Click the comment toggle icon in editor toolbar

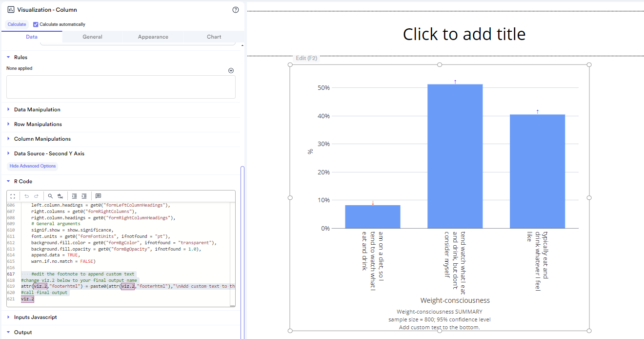coord(98,196)
